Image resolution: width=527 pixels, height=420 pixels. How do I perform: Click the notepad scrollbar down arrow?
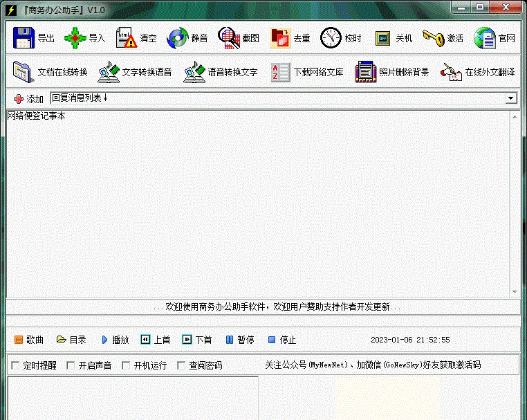click(x=515, y=291)
